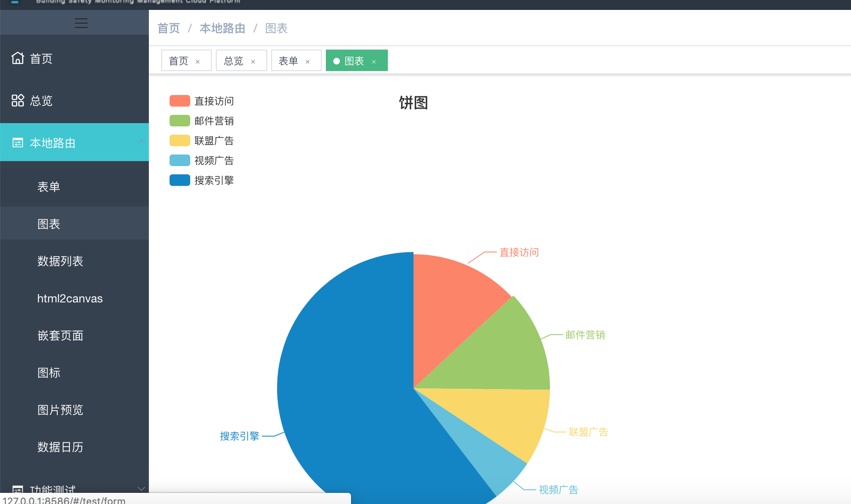Switch to the 表单 tab
Viewport: 851px width, 504px height.
(x=288, y=61)
